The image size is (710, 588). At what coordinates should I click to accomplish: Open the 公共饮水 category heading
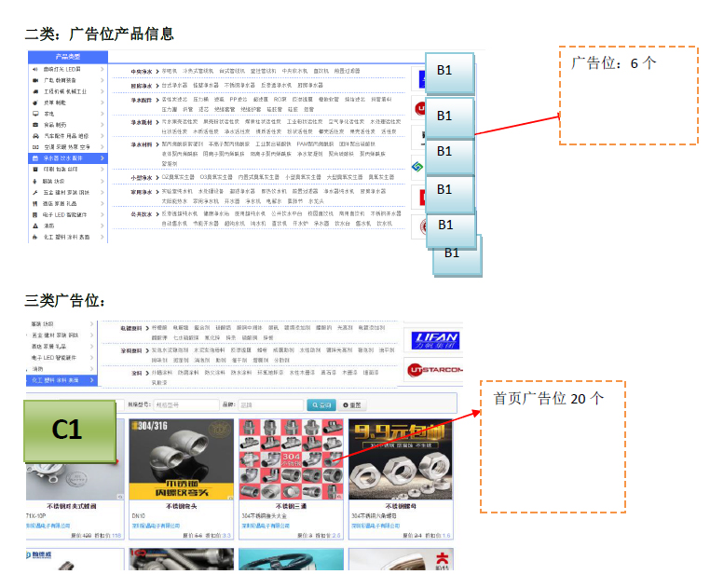142,214
